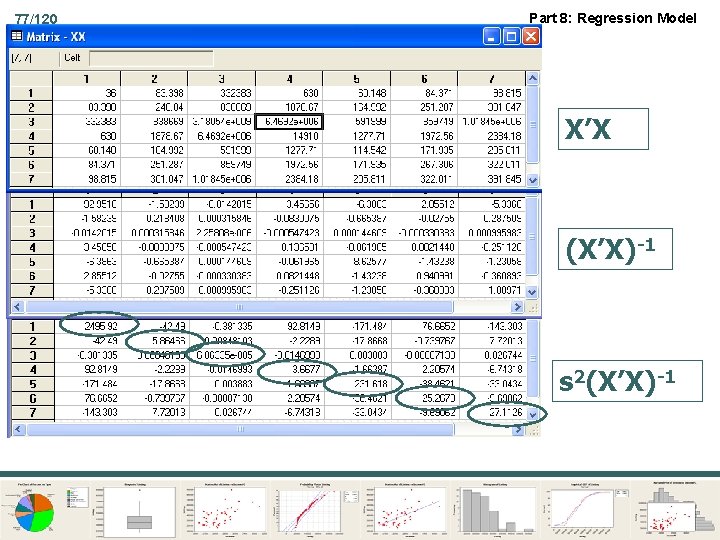Click the XX matrix vertical scrollbar thumb
Screen dimensions: 720x540
pos(532,124)
